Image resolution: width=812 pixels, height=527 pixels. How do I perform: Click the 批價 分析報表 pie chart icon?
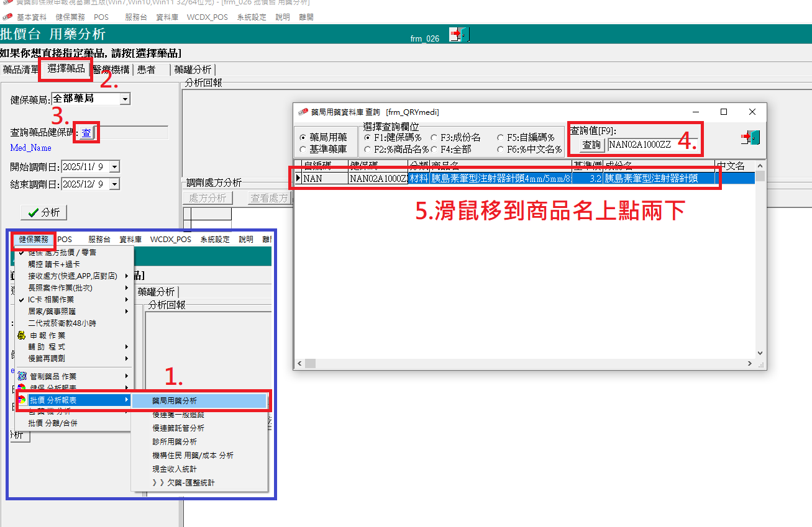pos(22,400)
